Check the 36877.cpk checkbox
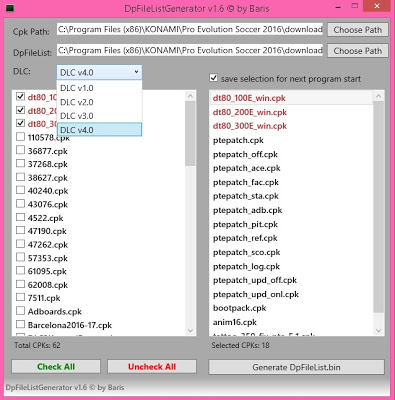This screenshot has width=395, height=400. (x=20, y=150)
